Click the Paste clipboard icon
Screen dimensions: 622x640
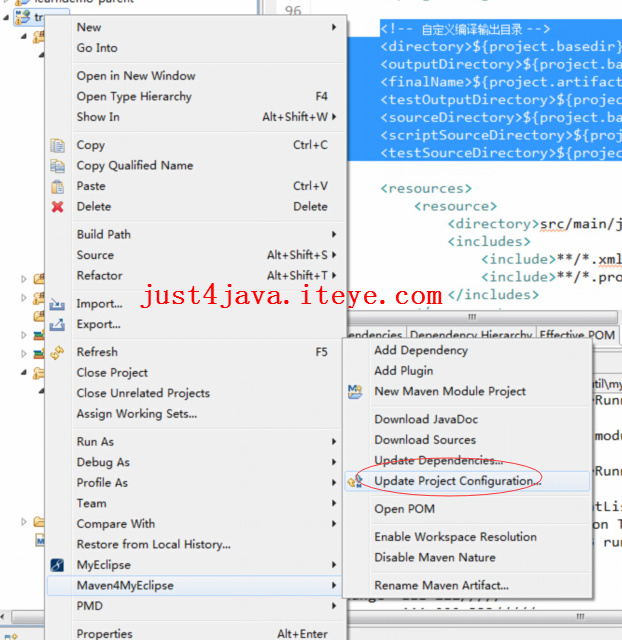coord(58,186)
